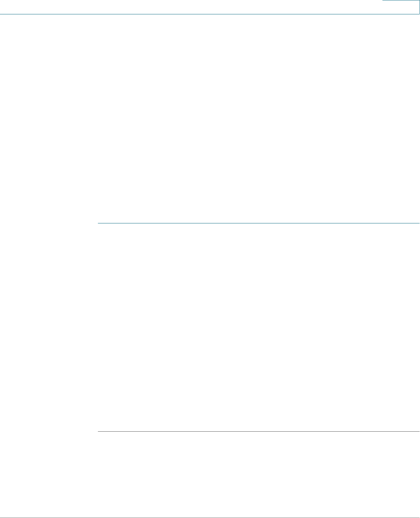This screenshot has width=420, height=518.
Task: Click the bottom edge of the corner box
Action: pos(401,14)
